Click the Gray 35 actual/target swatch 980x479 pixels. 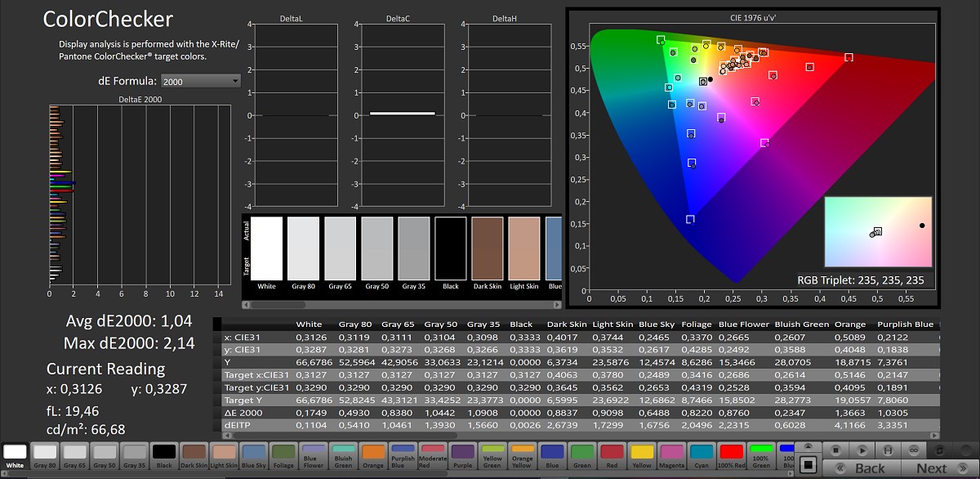tap(414, 248)
